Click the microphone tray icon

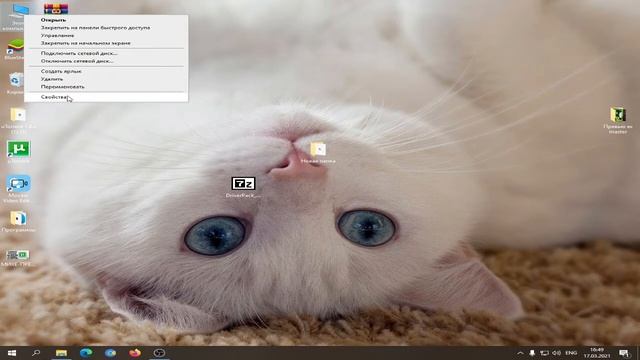[x=532, y=353]
